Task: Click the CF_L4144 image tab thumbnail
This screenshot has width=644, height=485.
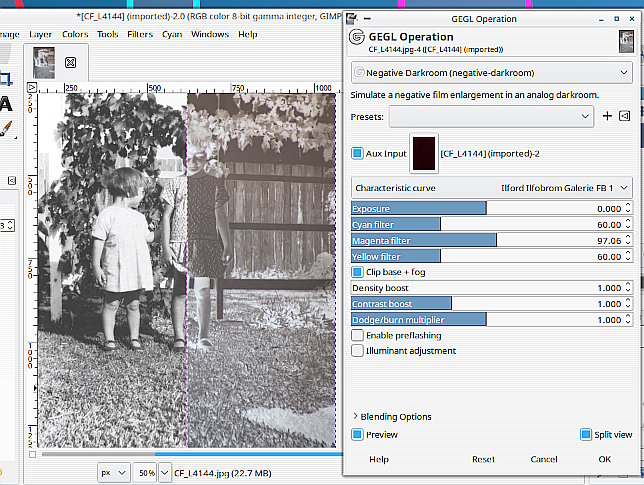Action: coord(45,62)
